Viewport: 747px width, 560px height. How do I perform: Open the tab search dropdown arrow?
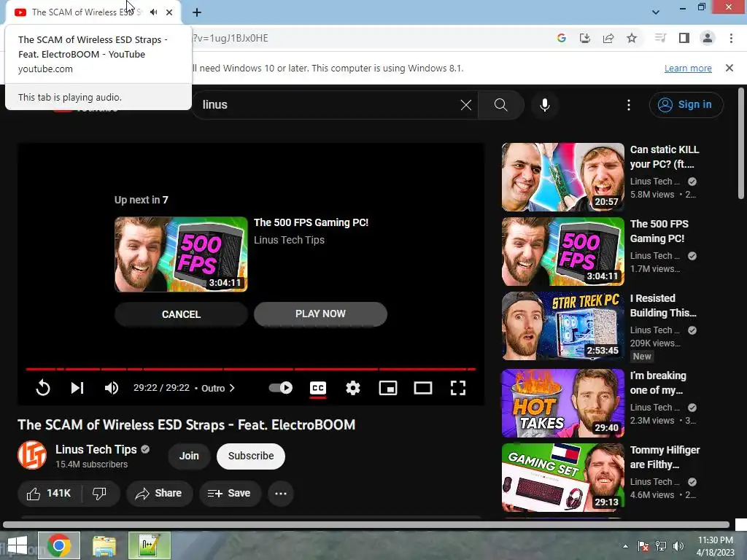[x=656, y=12]
